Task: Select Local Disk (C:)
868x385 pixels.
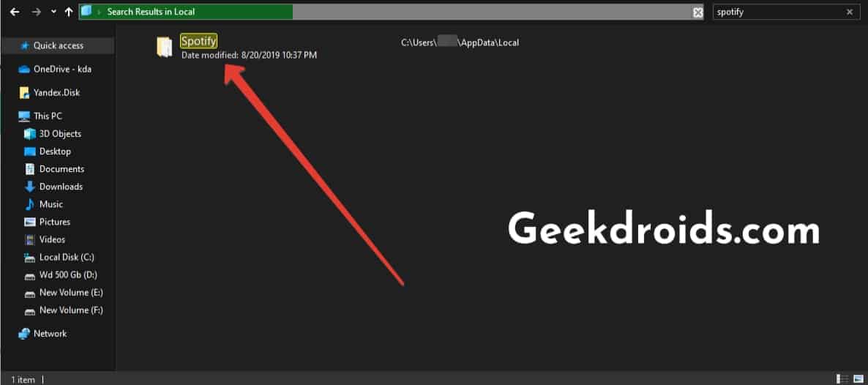Action: [67, 258]
